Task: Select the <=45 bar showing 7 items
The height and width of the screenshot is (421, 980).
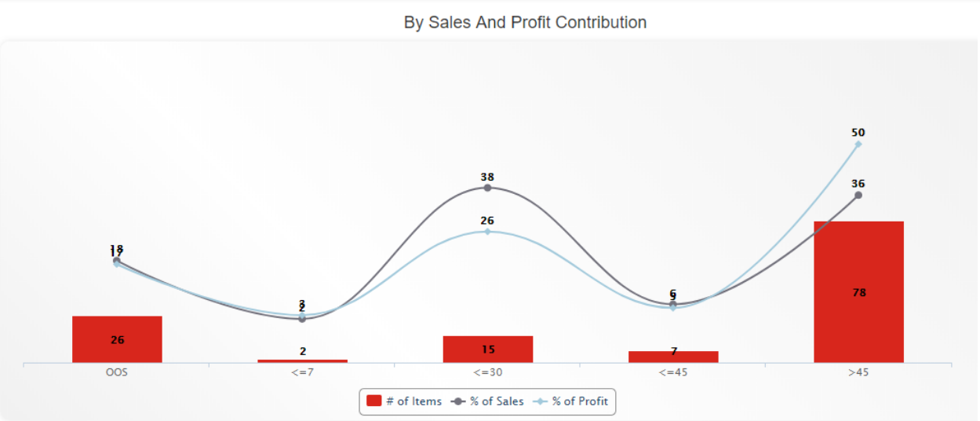Action: pyautogui.click(x=673, y=357)
